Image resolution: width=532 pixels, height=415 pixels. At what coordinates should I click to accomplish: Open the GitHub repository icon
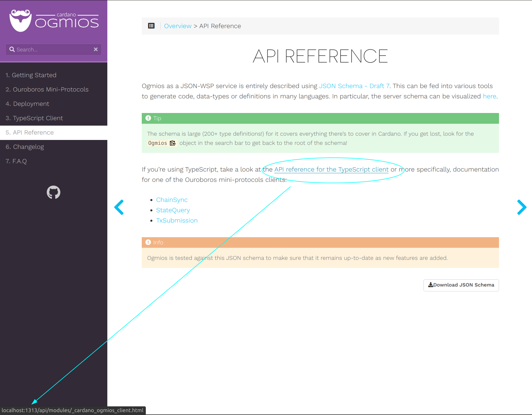54,192
